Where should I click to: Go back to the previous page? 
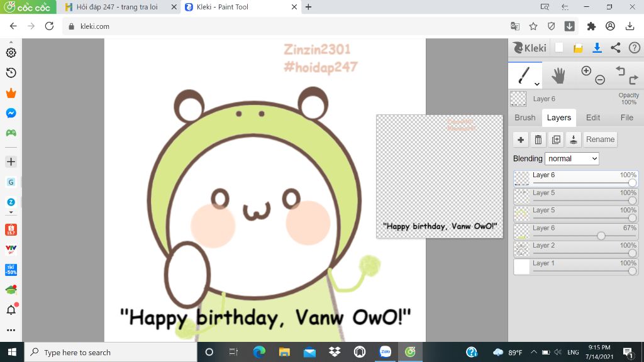click(13, 26)
